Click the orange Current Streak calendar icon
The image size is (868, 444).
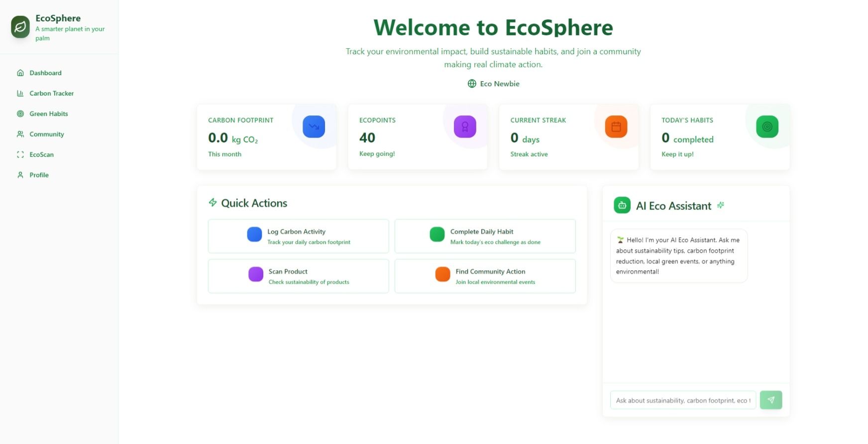coord(616,126)
